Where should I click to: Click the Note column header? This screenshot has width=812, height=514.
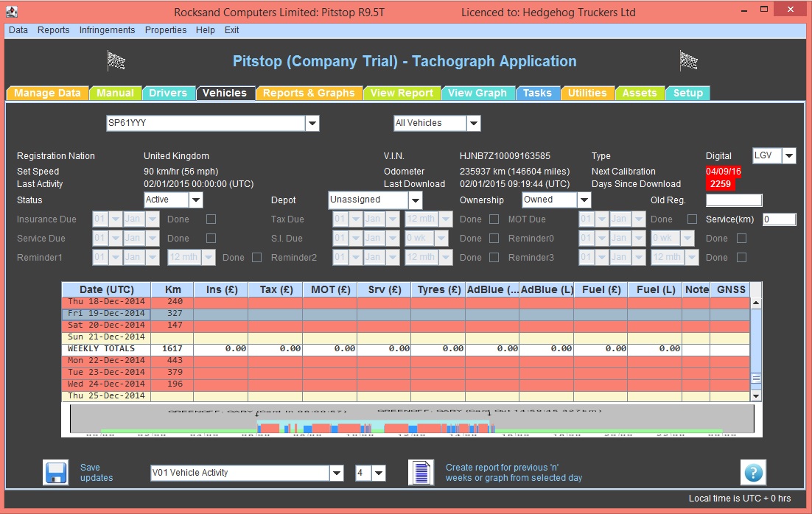(x=696, y=289)
